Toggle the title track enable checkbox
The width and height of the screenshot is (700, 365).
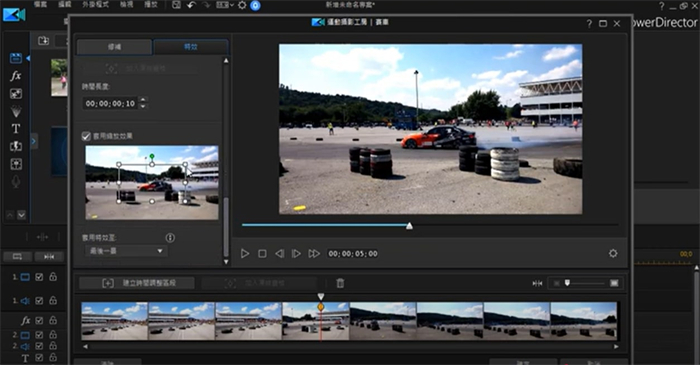click(39, 357)
